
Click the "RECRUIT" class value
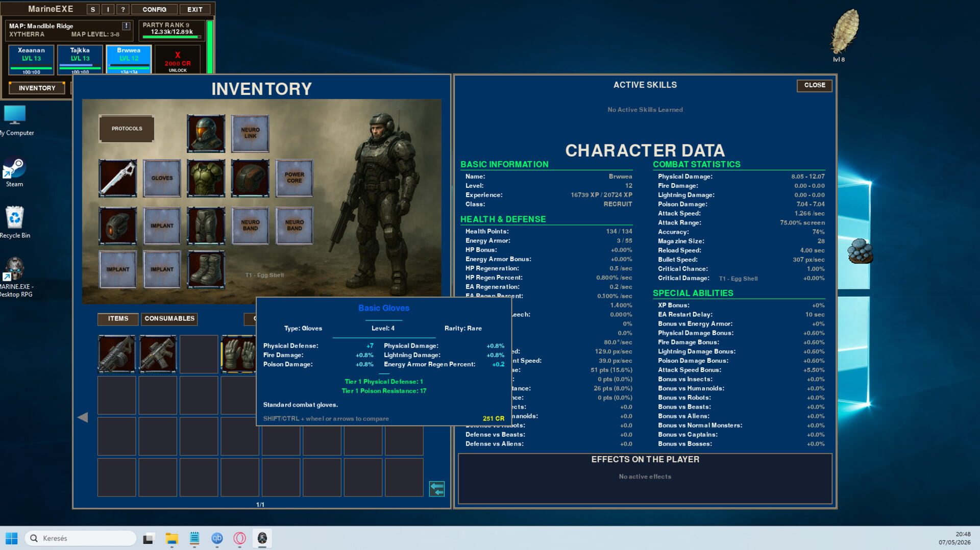pos(618,204)
